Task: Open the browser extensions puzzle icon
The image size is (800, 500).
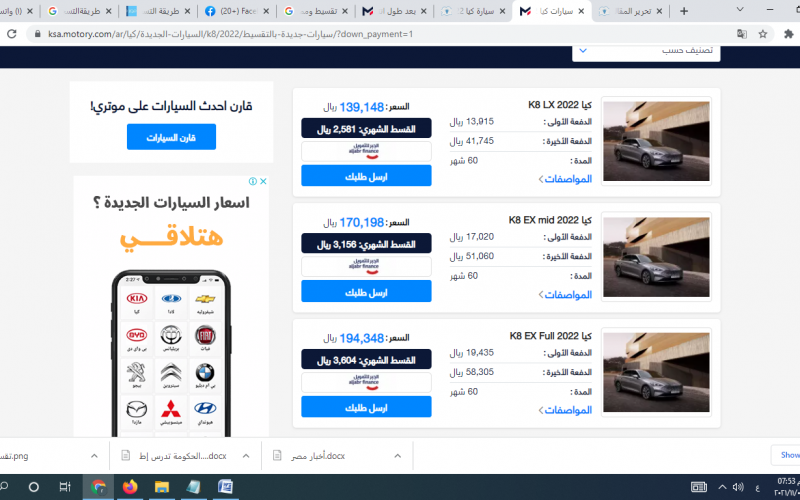Action: [788, 34]
